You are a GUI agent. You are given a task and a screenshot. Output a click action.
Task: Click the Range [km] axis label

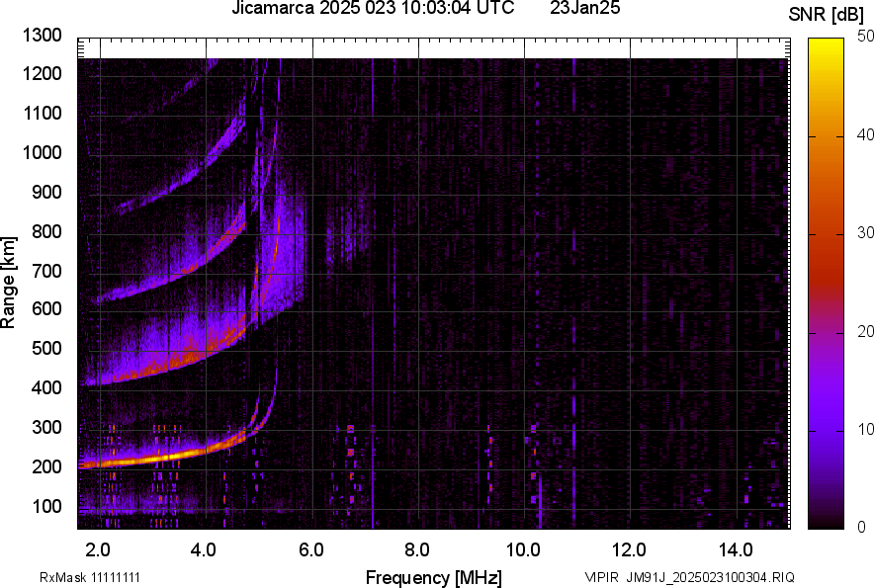[9, 282]
